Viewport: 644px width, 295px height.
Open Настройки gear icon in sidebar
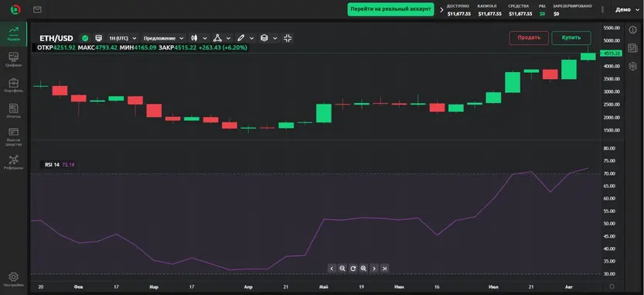(14, 280)
